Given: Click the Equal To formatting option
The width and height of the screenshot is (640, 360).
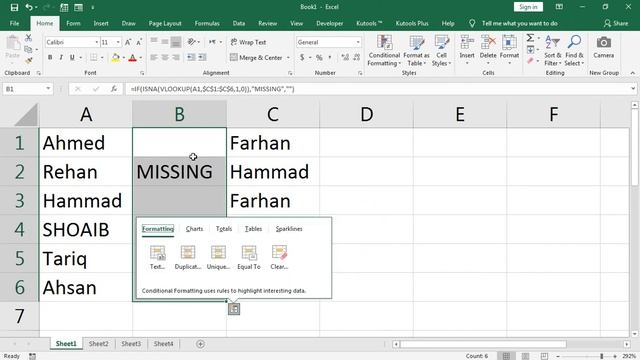Looking at the screenshot, I should point(249,257).
